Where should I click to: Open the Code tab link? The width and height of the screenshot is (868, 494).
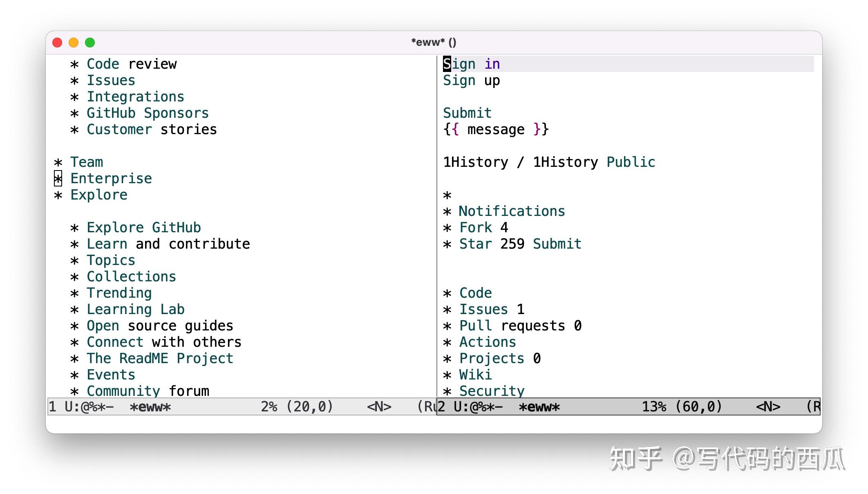pos(476,293)
